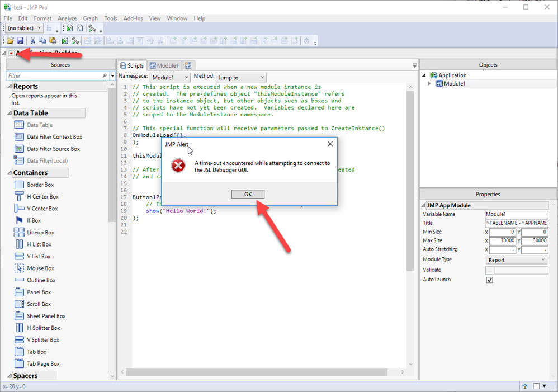Click Run Script icon in top toolbar
The image size is (558, 392).
click(69, 28)
